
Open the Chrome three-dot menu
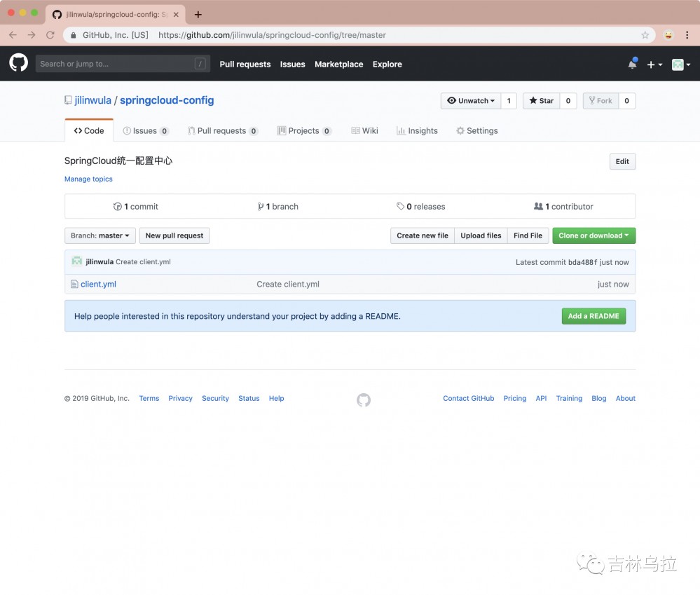pos(687,35)
